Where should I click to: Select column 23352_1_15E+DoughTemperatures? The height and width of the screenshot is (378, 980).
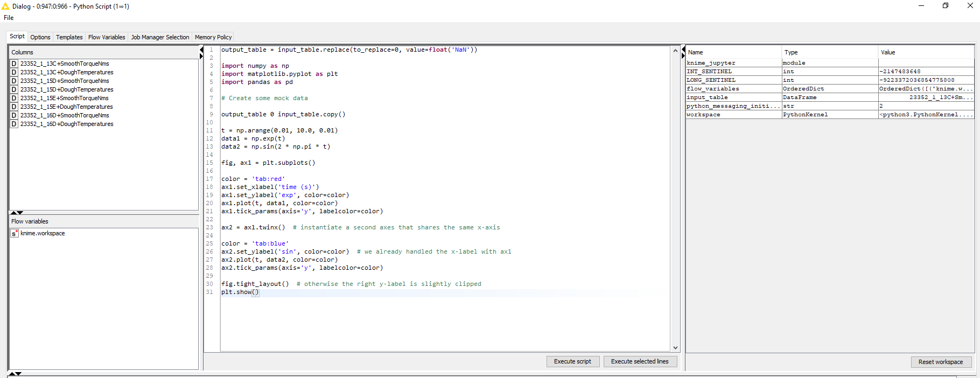(x=67, y=107)
